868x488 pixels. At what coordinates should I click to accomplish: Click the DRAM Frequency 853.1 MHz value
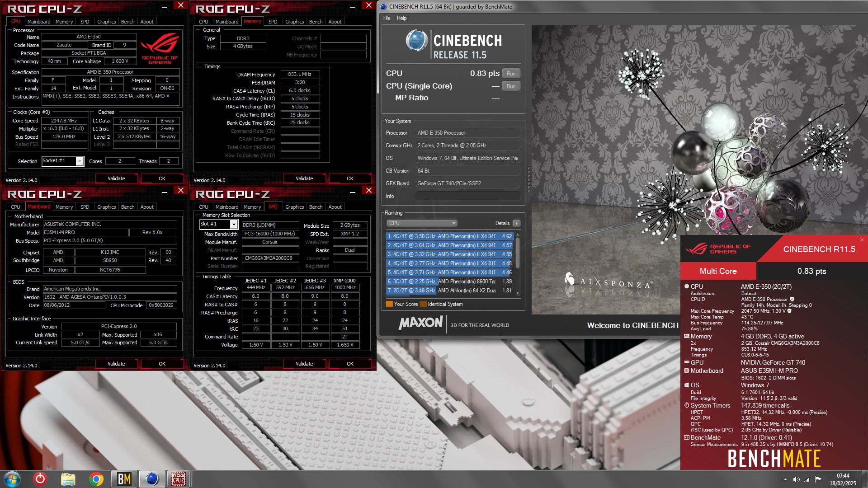300,74
